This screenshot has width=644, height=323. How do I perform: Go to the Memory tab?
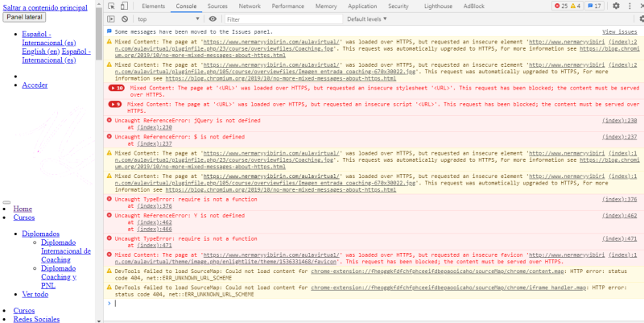(326, 6)
